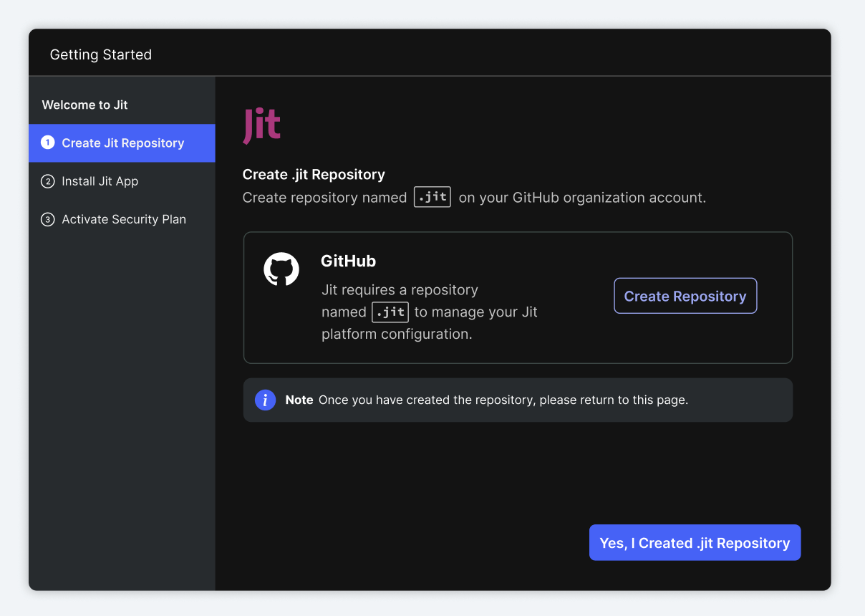This screenshot has height=616, width=865.
Task: Click the Create .jit Repository heading
Action: click(x=314, y=174)
